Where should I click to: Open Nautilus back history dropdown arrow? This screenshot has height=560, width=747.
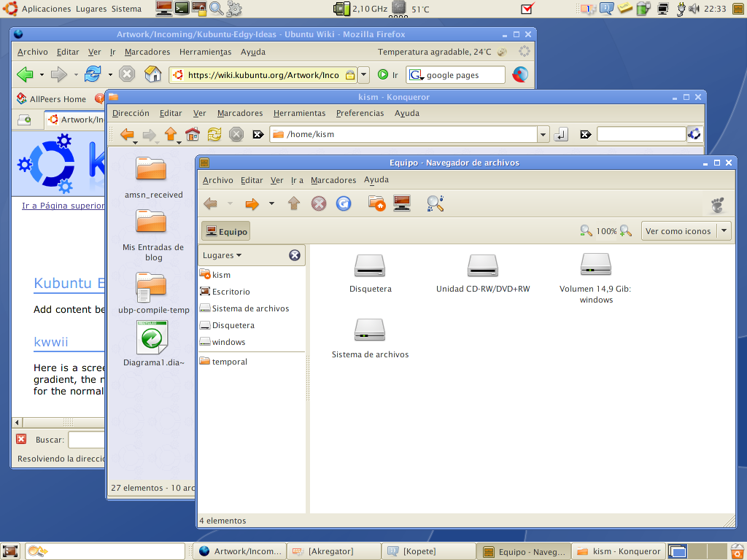(230, 204)
